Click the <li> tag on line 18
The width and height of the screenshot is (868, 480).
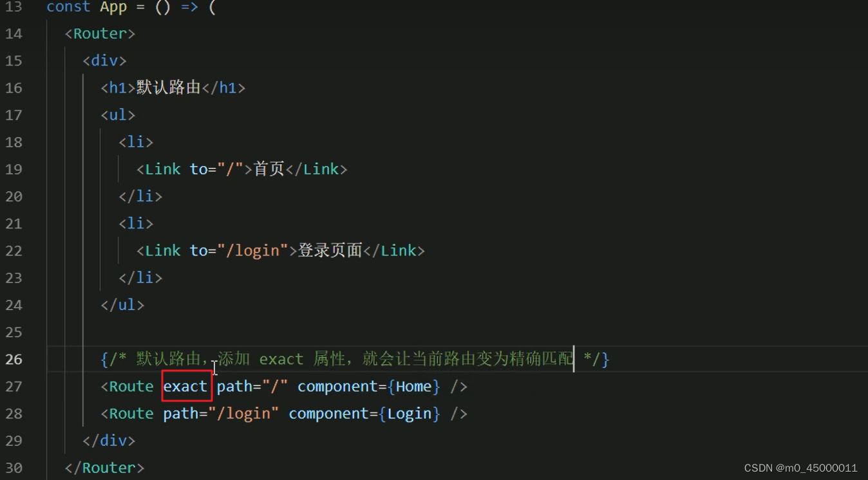click(136, 142)
